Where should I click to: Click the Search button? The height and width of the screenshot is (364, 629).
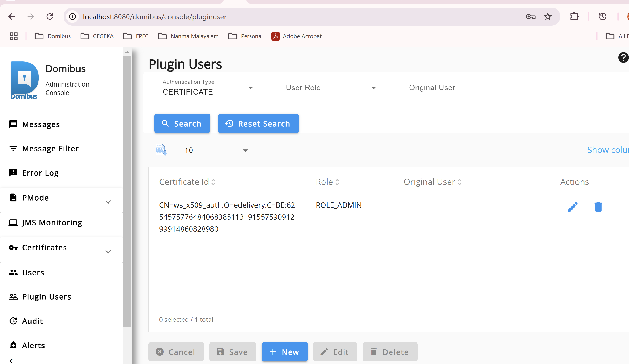182,123
